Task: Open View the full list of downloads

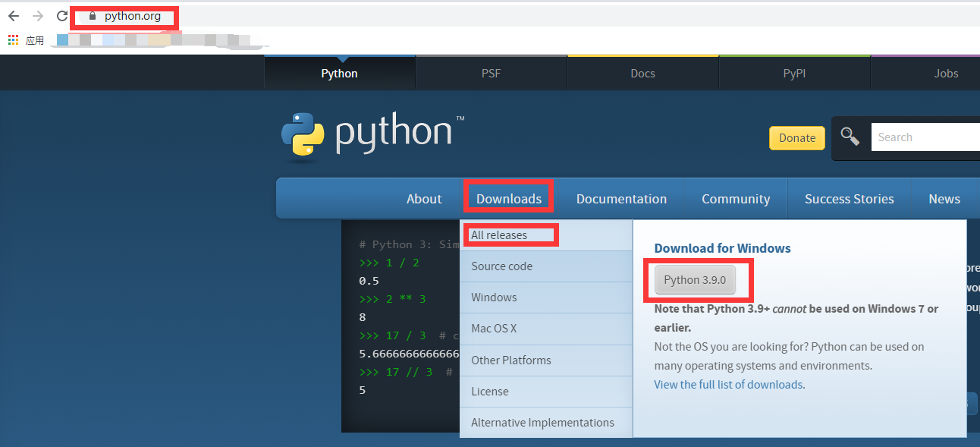Action: [x=727, y=384]
